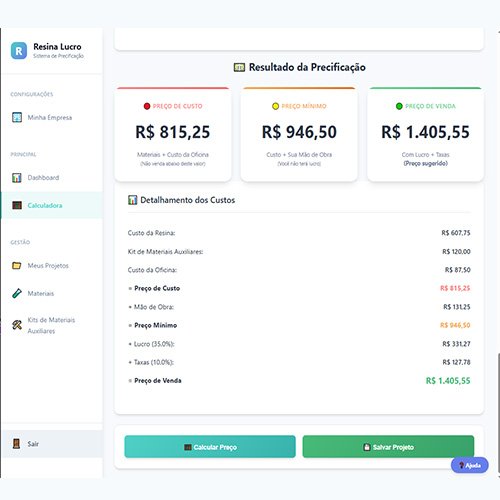Image resolution: width=500 pixels, height=500 pixels.
Task: Click the R$ 331,27 profit value
Action: click(x=456, y=344)
